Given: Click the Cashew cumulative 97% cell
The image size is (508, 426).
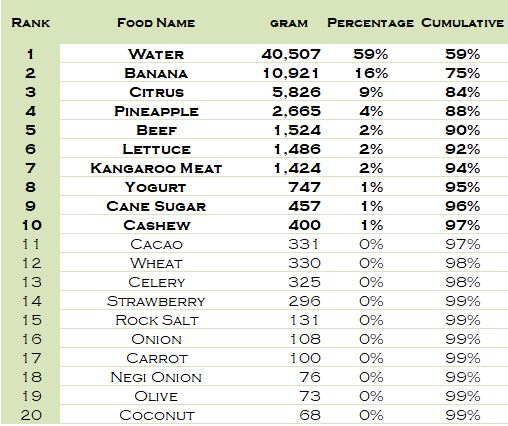Looking at the screenshot, I should click(x=463, y=225).
